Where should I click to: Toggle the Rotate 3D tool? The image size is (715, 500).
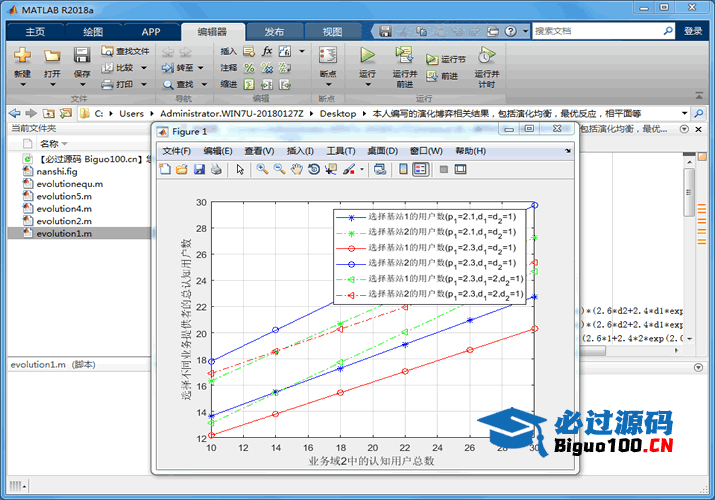point(314,170)
